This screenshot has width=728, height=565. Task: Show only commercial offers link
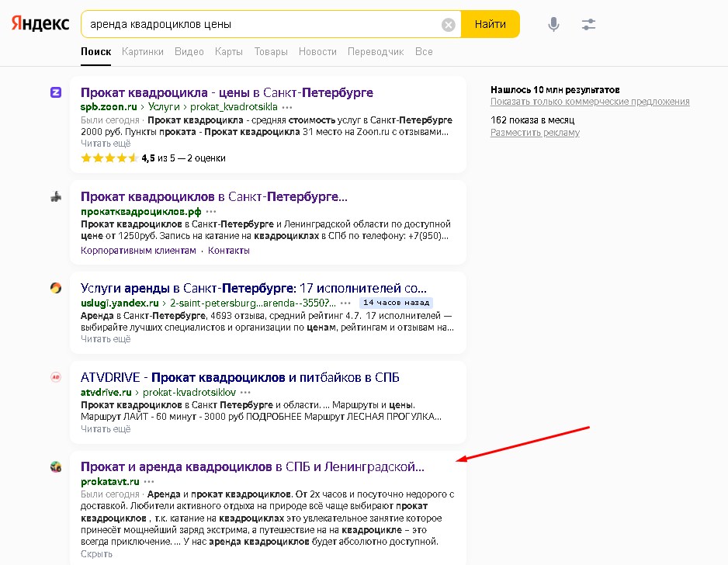click(x=590, y=102)
